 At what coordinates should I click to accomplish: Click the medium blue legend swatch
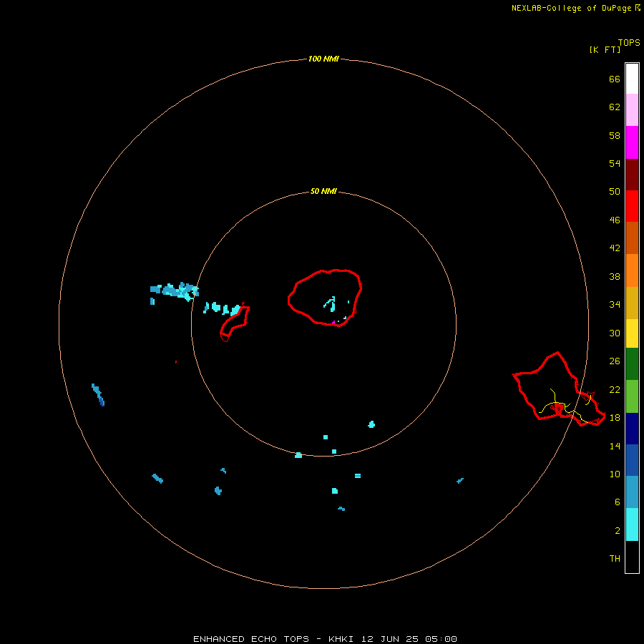click(632, 460)
